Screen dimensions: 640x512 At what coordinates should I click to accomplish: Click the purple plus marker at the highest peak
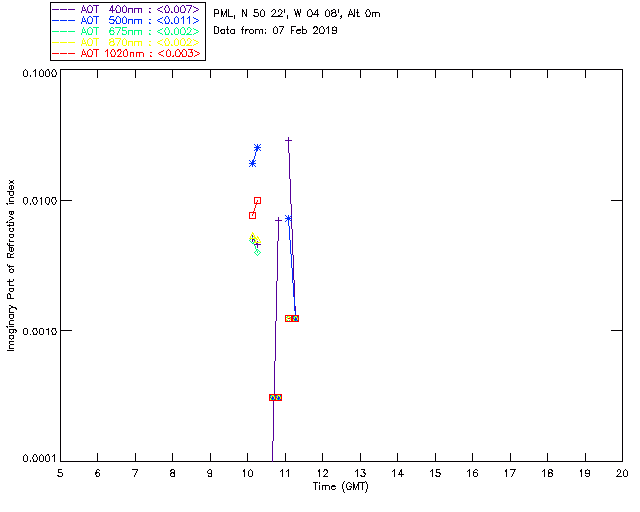click(288, 140)
